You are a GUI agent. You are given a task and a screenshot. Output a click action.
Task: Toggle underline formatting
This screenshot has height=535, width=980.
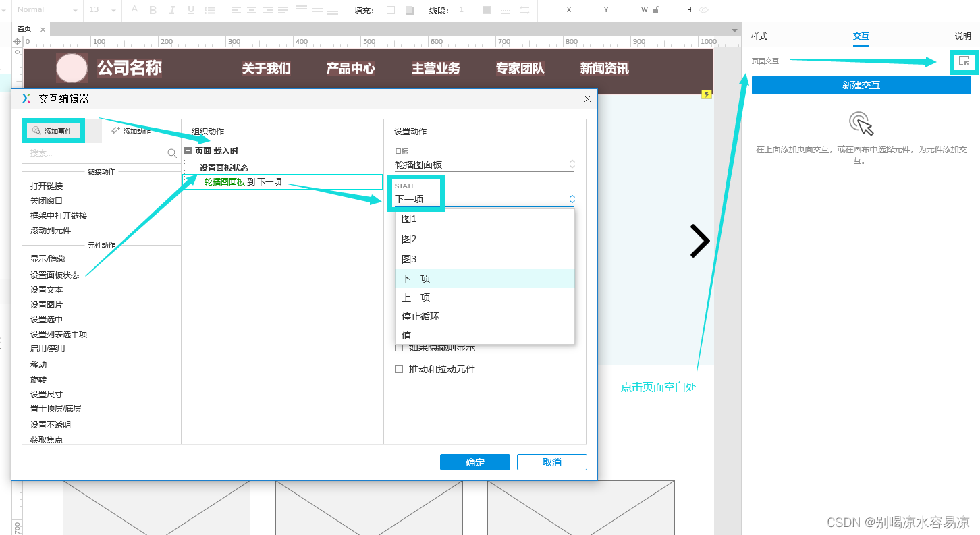(191, 10)
